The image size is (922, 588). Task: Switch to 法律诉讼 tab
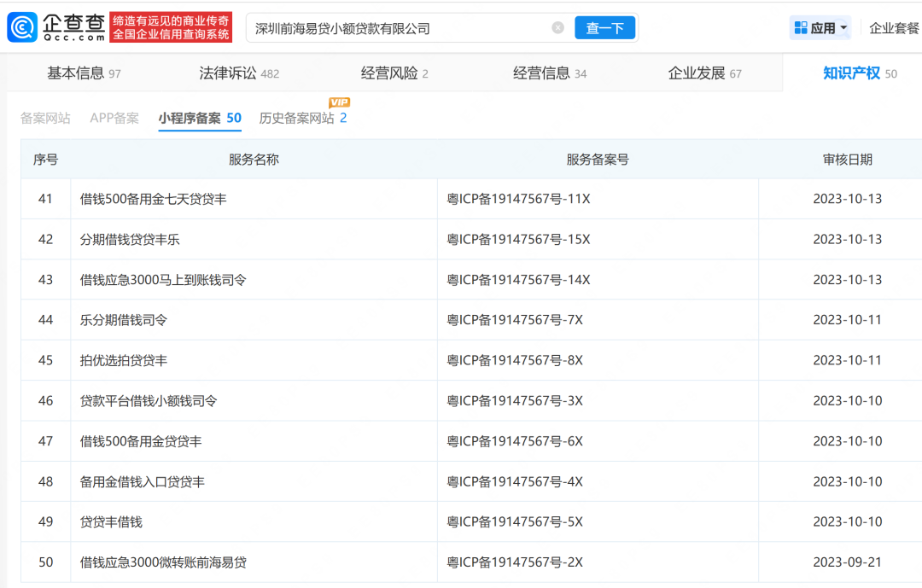[x=239, y=73]
